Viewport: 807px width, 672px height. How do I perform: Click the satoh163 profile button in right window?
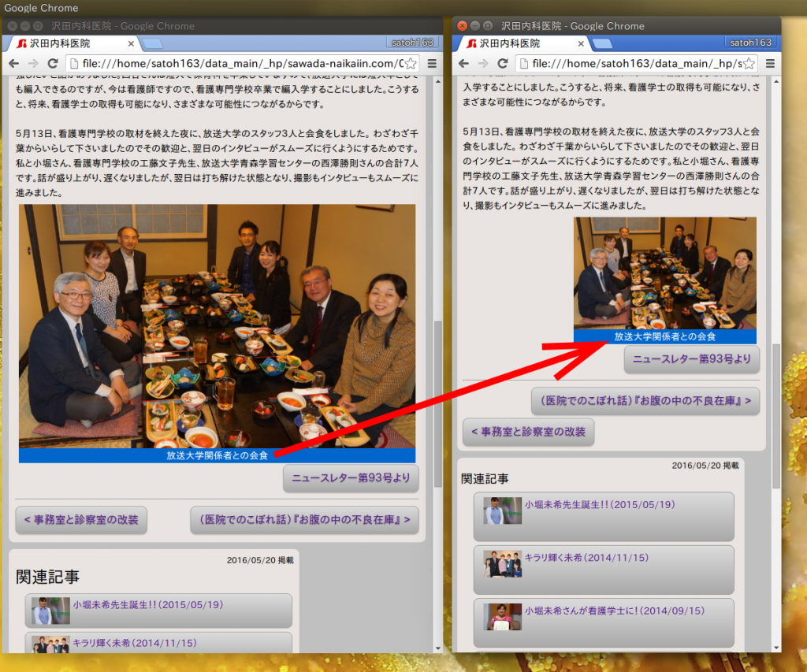tap(750, 42)
